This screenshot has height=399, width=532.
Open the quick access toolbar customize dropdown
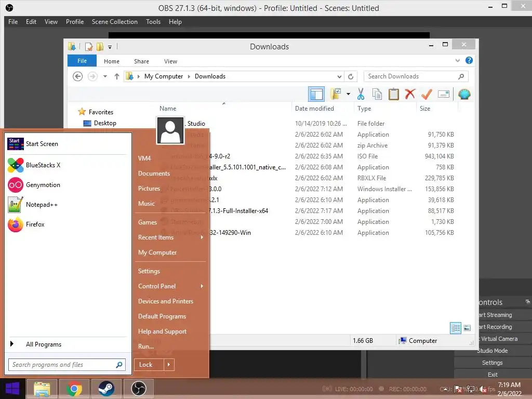110,47
